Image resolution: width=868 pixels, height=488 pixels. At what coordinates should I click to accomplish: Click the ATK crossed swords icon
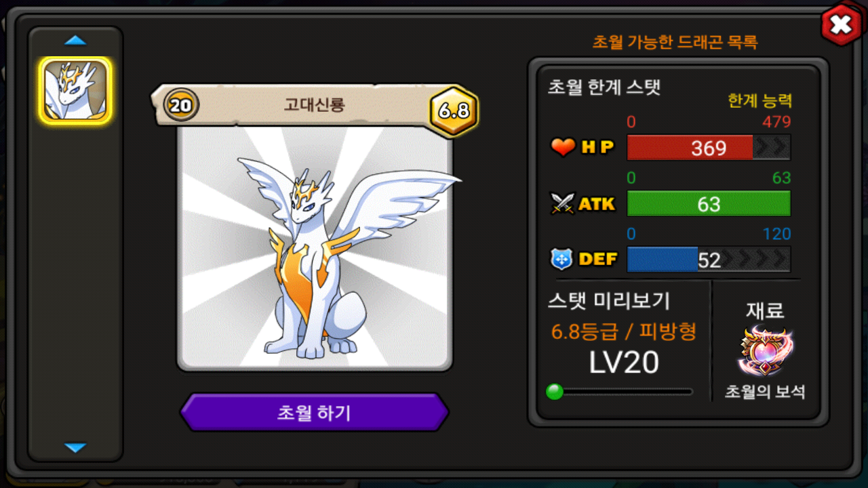pos(563,203)
